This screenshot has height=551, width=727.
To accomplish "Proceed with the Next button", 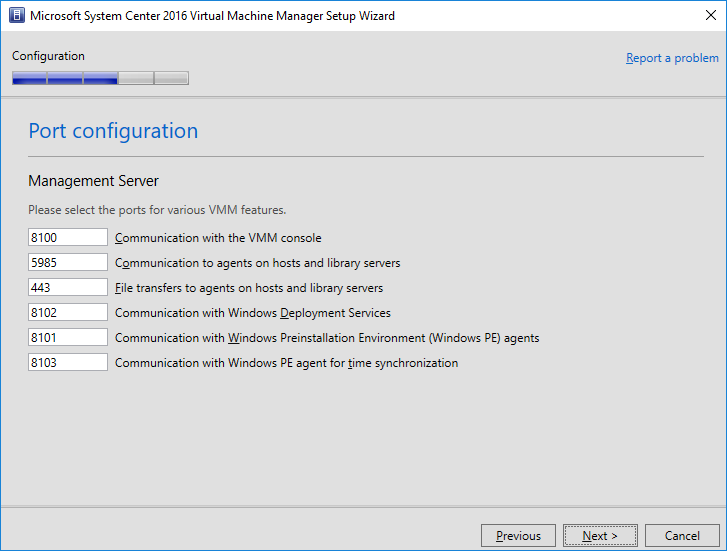I will 600,536.
